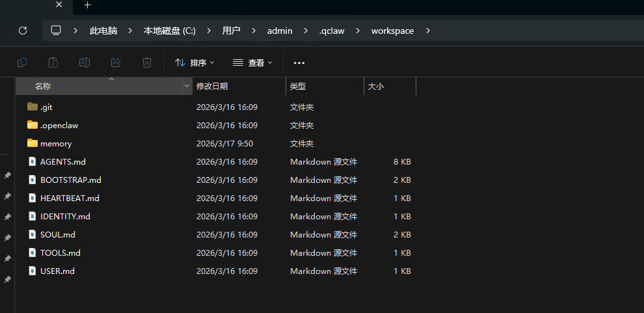The image size is (644, 313).
Task: Go to admin folder in address bar
Action: [x=280, y=31]
